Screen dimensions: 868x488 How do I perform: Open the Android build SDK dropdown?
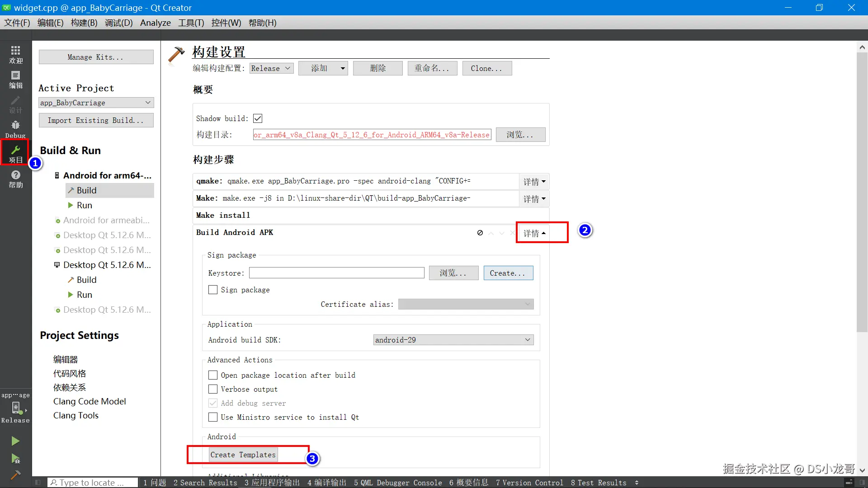pyautogui.click(x=453, y=340)
